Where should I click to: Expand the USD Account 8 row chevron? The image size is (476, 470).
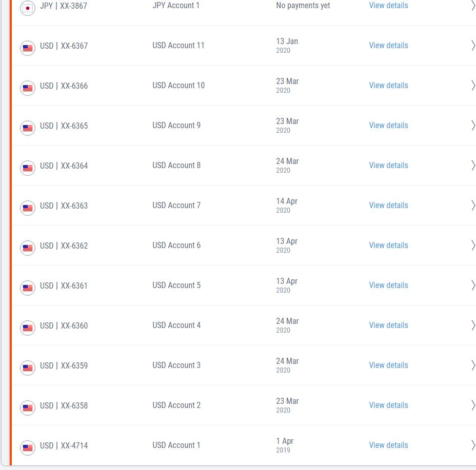472,166
